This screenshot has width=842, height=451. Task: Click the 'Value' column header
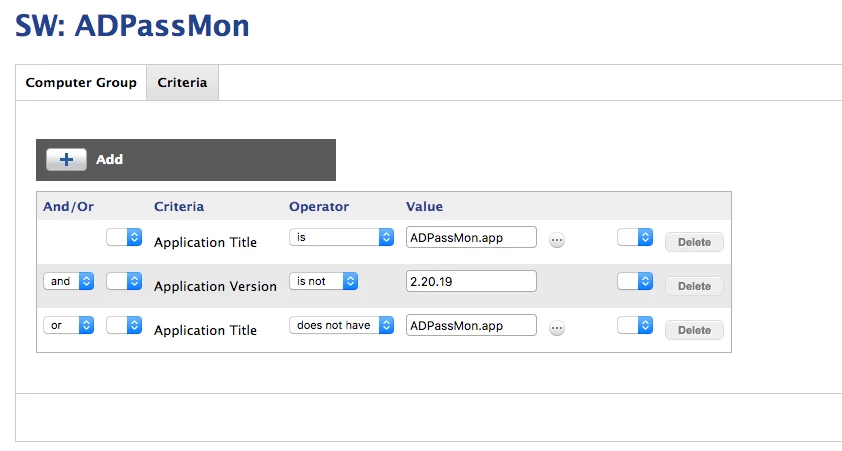(424, 207)
